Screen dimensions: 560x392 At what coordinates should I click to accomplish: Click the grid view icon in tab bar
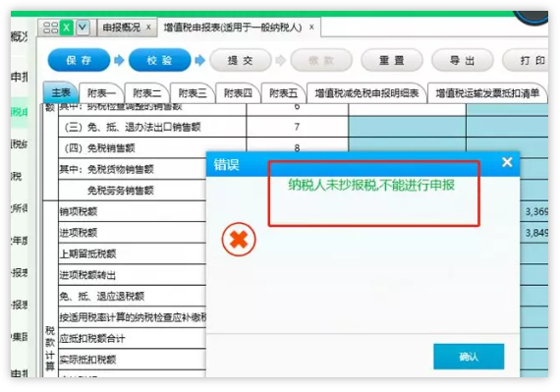(51, 28)
